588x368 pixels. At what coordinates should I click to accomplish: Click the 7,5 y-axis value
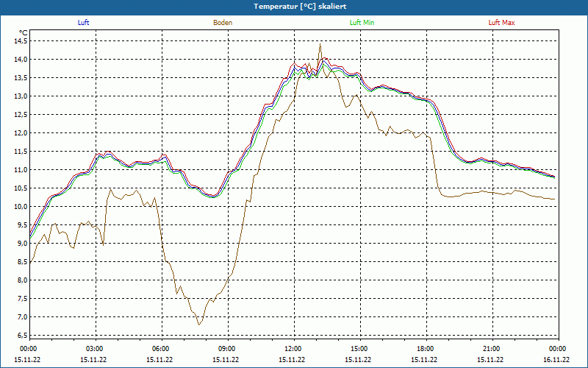22,299
